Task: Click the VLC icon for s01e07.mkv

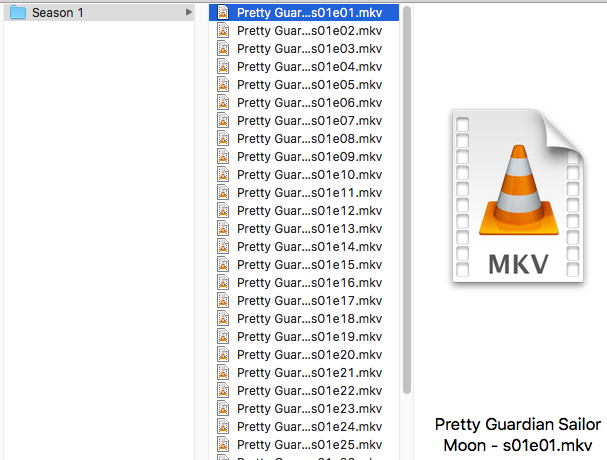Action: 223,120
